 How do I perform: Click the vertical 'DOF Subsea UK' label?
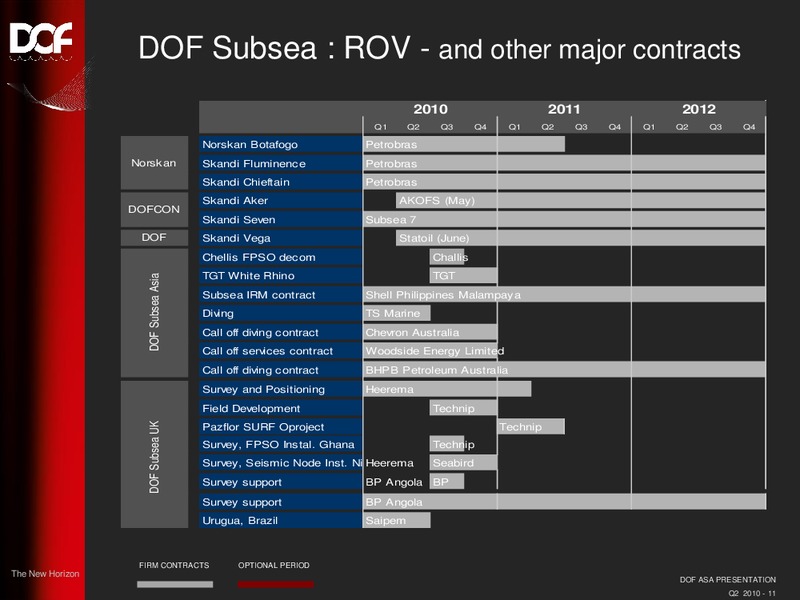pyautogui.click(x=154, y=455)
